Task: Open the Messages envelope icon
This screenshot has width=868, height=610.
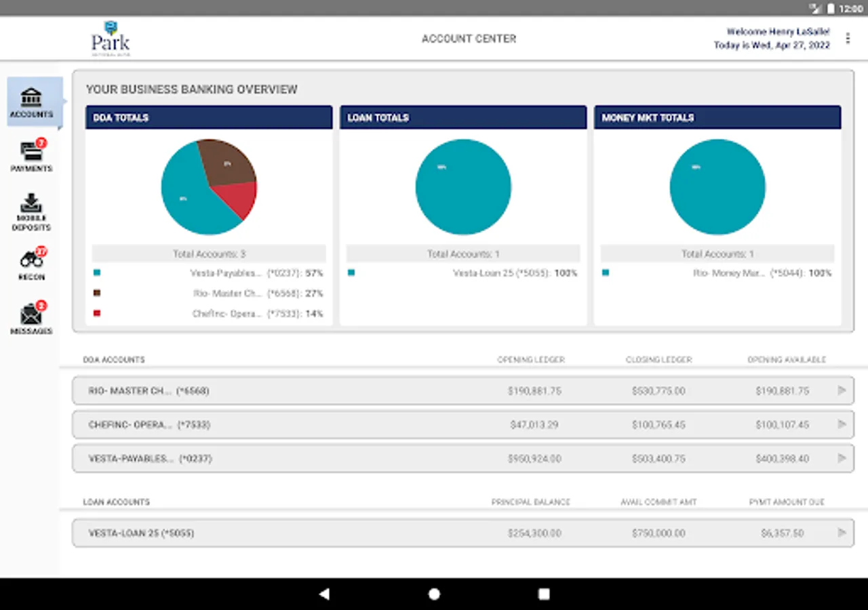Action: pos(32,319)
